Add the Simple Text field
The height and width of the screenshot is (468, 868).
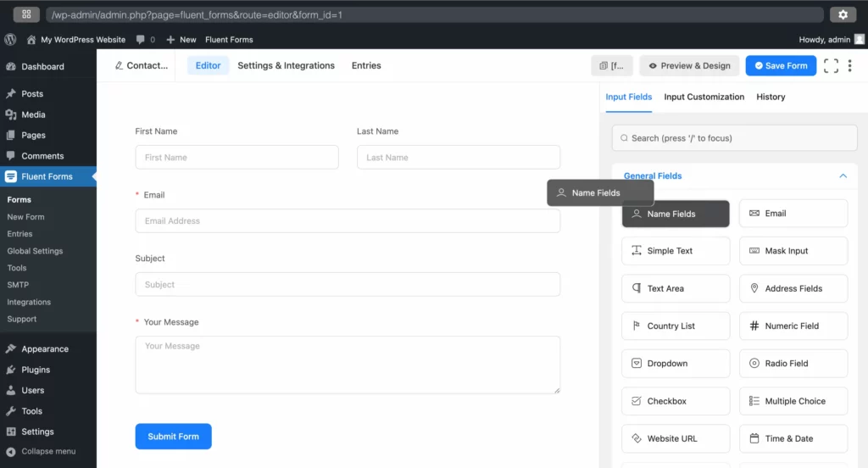pyautogui.click(x=676, y=251)
